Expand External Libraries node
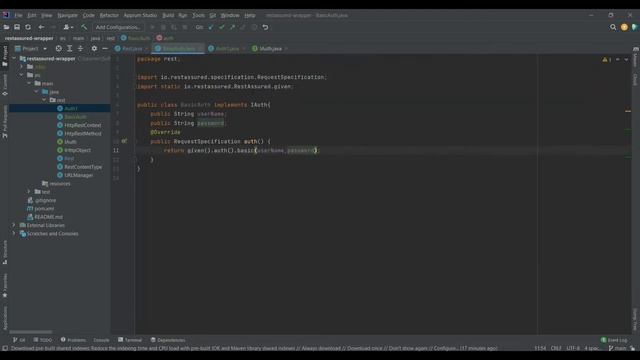This screenshot has height=360, width=640. pos(14,225)
